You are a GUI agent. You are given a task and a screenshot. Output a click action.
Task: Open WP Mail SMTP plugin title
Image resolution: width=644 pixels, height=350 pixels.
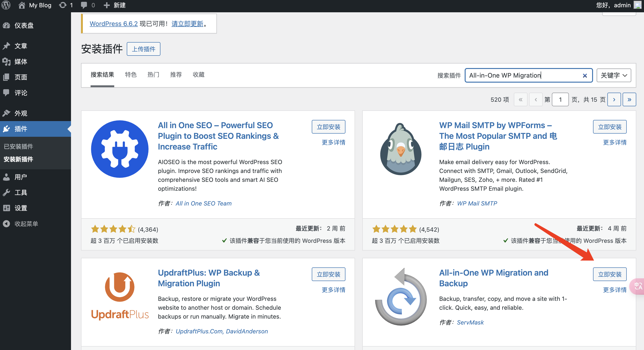tap(498, 136)
